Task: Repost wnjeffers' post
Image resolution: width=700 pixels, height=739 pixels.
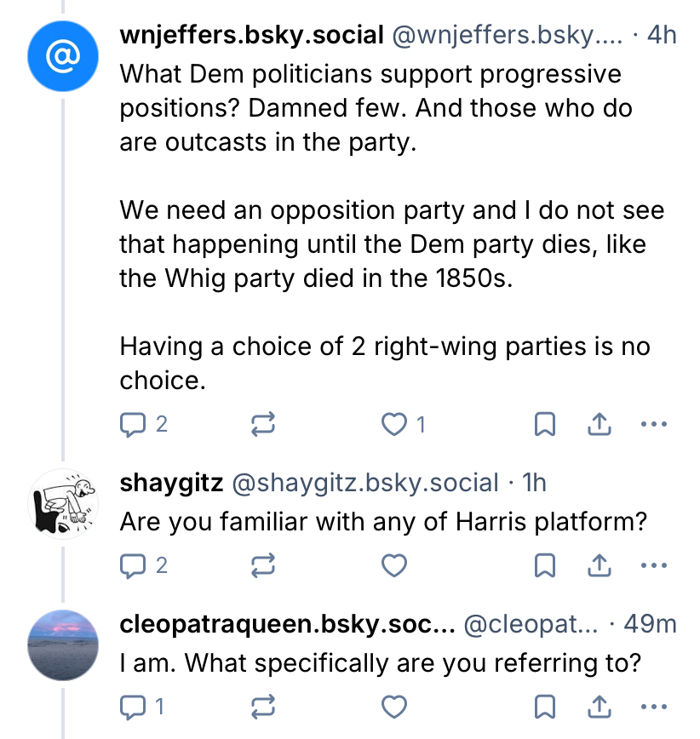Action: (x=263, y=423)
